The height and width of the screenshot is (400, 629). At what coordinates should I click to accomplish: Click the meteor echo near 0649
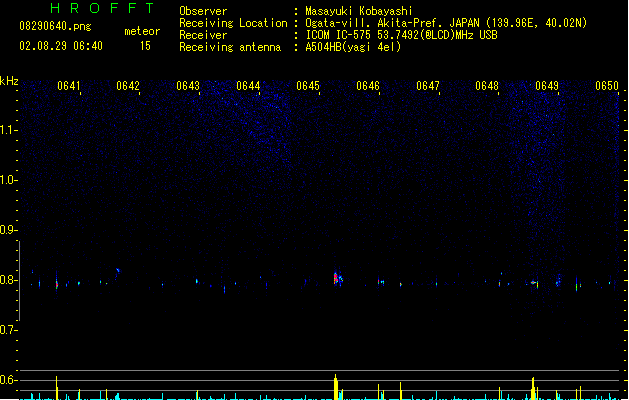(534, 283)
